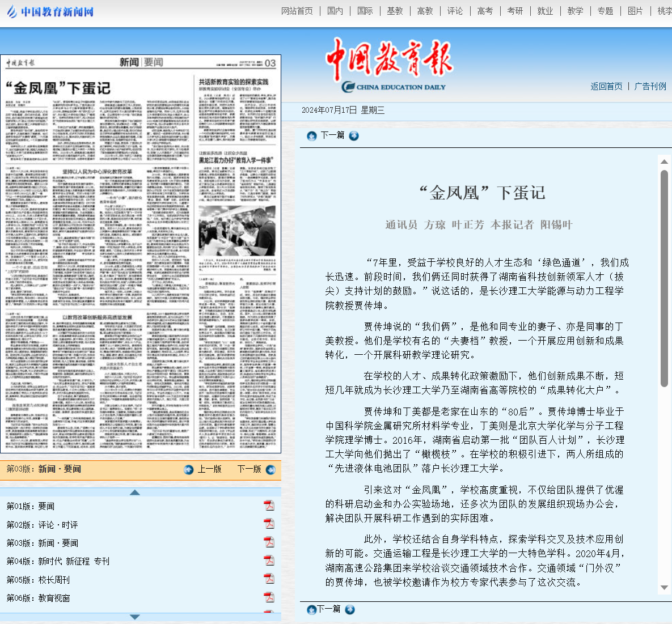Open 高教 section in top navigation
672x624 pixels.
[425, 11]
